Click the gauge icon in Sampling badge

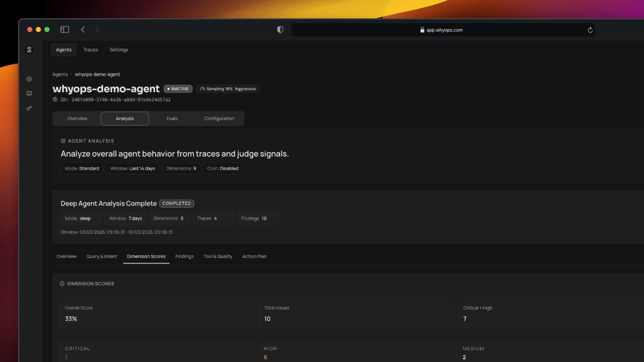[x=202, y=89]
